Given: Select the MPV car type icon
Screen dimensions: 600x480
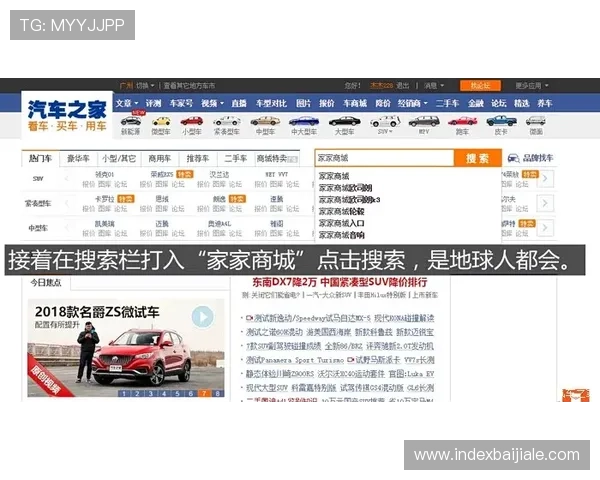Looking at the screenshot, I should 424,122.
